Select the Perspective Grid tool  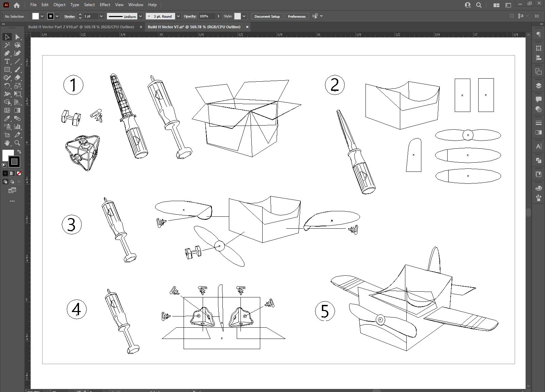[18, 102]
